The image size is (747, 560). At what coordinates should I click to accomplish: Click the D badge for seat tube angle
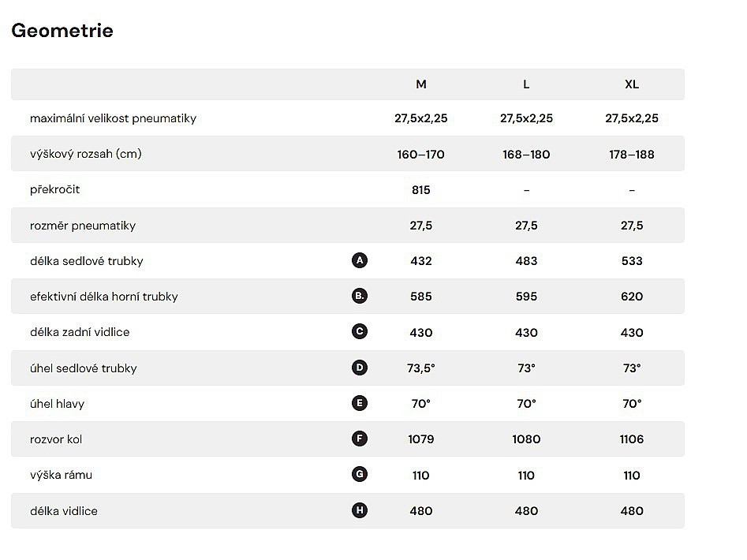360,368
